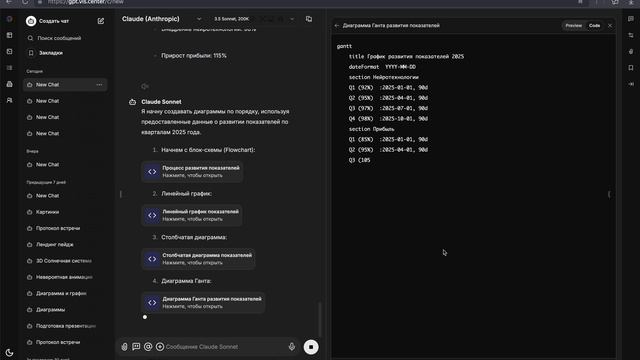Image resolution: width=640 pixels, height=360 pixels.
Task: Click the speaker read-aloud icon
Action: click(145, 86)
